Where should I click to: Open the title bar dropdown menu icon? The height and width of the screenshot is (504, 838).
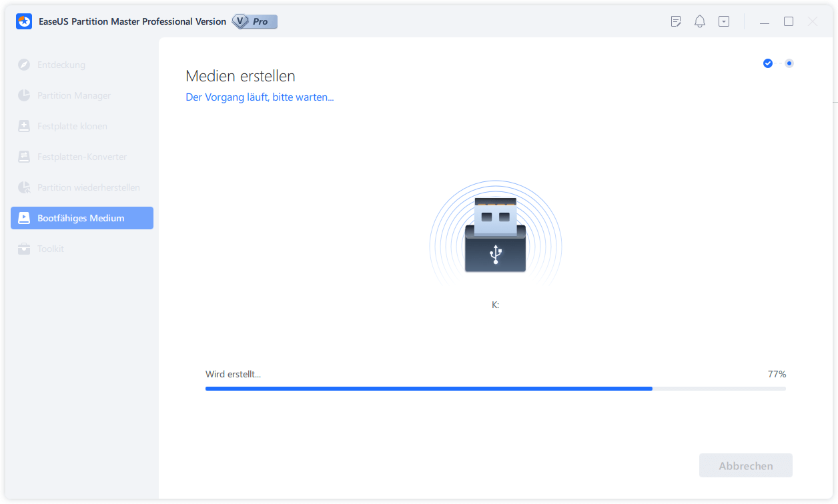tap(724, 21)
